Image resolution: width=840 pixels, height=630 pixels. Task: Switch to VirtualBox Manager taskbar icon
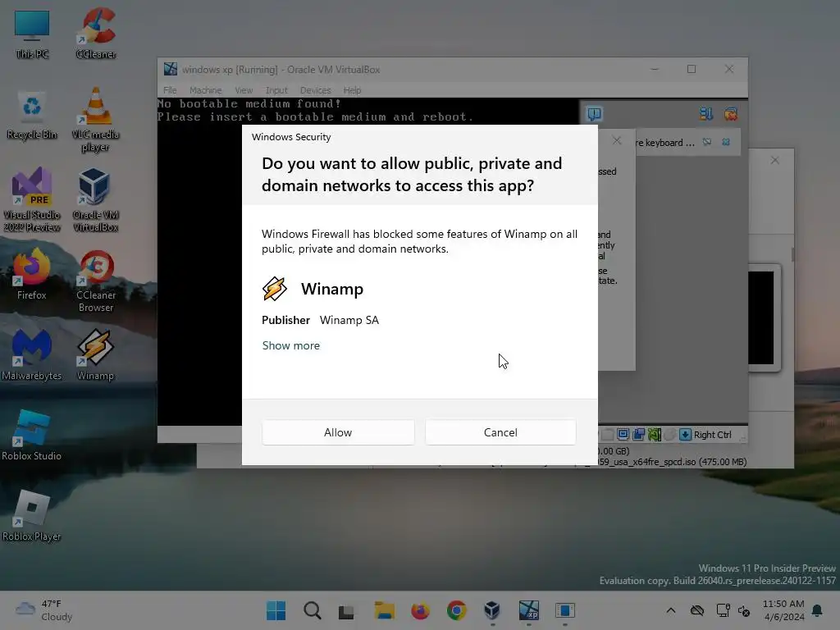tap(492, 610)
